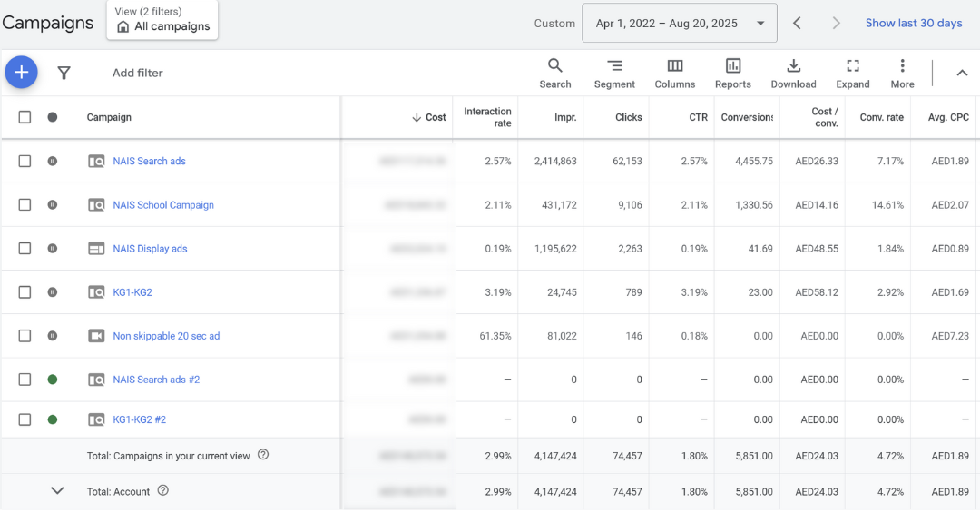
Task: Open the Search tool in toolbar
Action: tap(555, 73)
